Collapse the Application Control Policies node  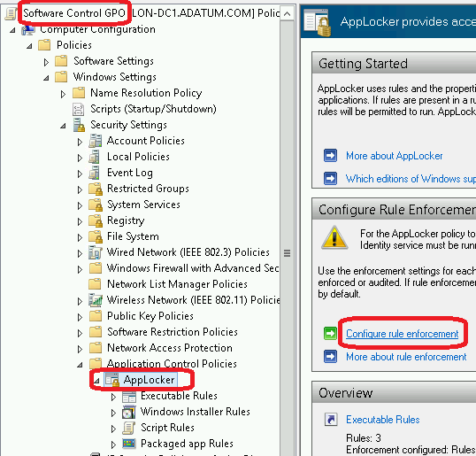pyautogui.click(x=80, y=365)
